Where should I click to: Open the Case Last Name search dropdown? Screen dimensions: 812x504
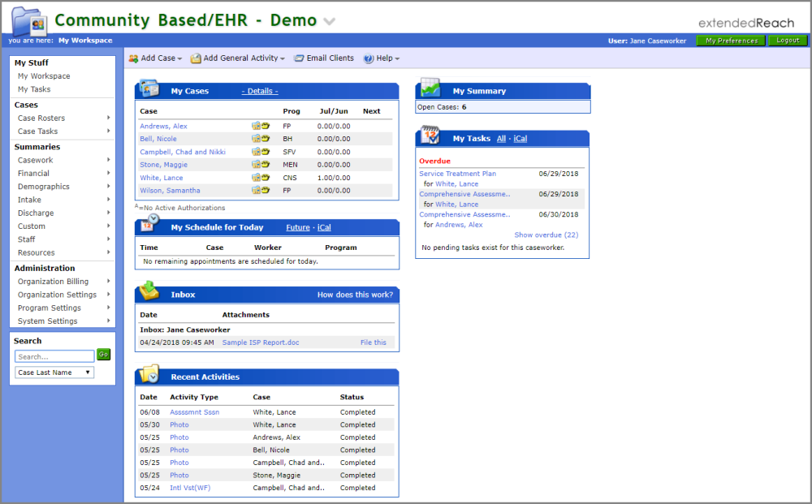click(54, 373)
